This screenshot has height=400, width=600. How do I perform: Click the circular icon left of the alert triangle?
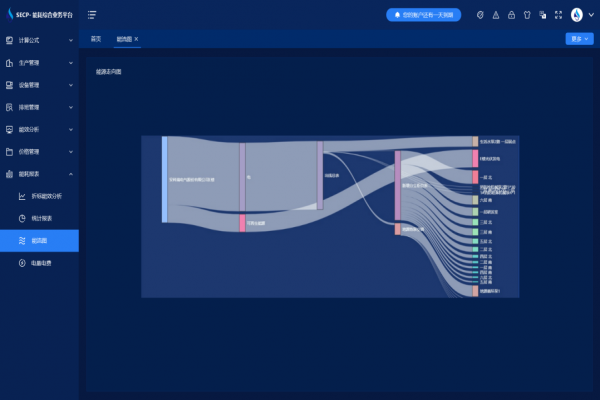(480, 15)
